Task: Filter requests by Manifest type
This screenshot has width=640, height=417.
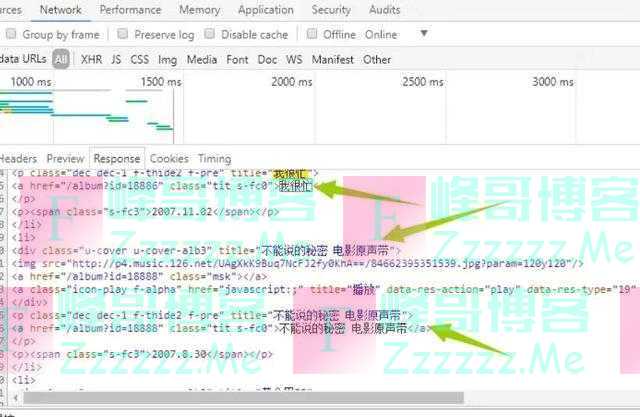Action: pos(332,60)
